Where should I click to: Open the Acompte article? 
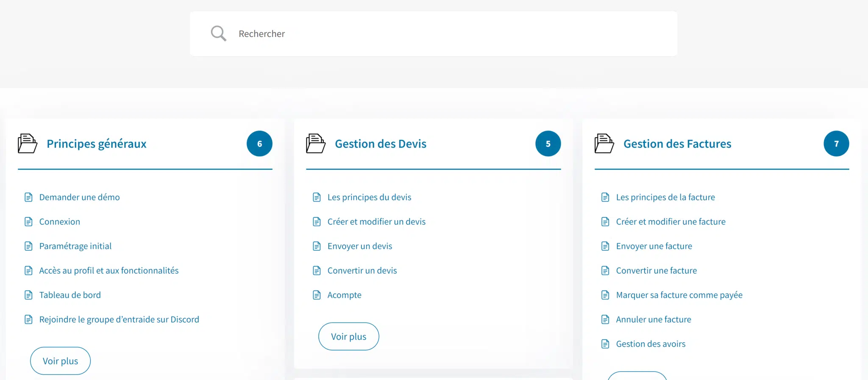tap(344, 295)
